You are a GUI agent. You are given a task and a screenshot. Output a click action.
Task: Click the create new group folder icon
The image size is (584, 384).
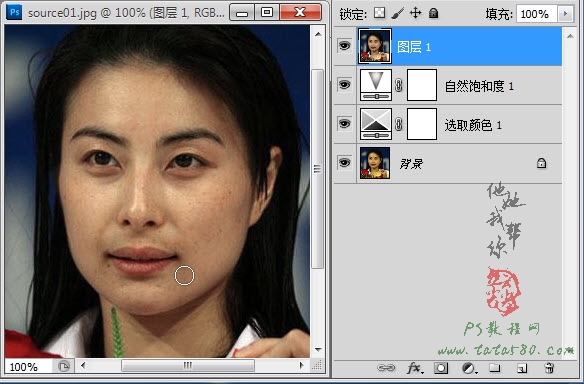pos(494,368)
